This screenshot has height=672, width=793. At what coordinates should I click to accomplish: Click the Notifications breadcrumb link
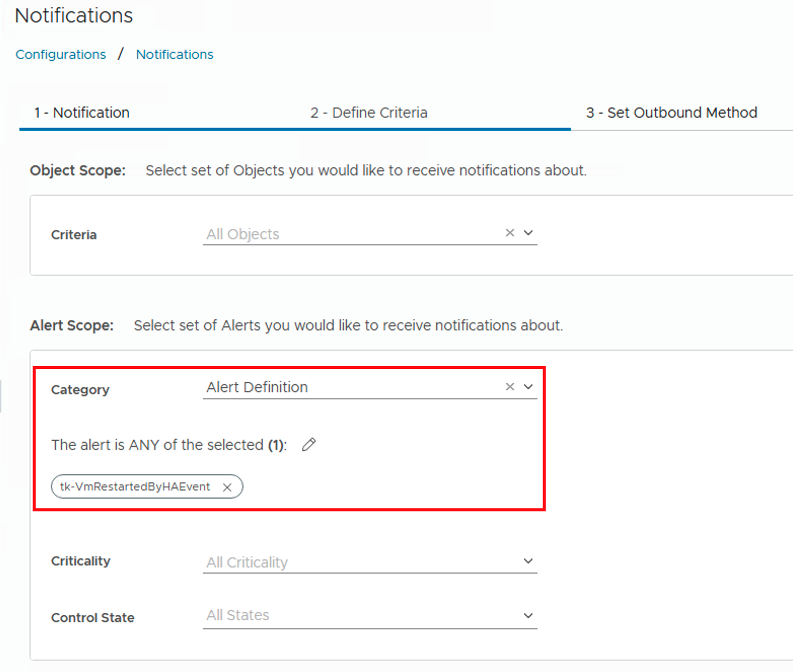tap(174, 54)
